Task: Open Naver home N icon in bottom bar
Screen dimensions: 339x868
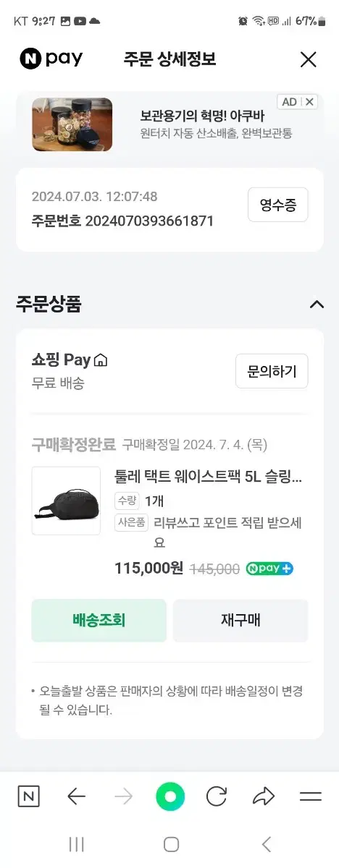Action: click(x=28, y=797)
